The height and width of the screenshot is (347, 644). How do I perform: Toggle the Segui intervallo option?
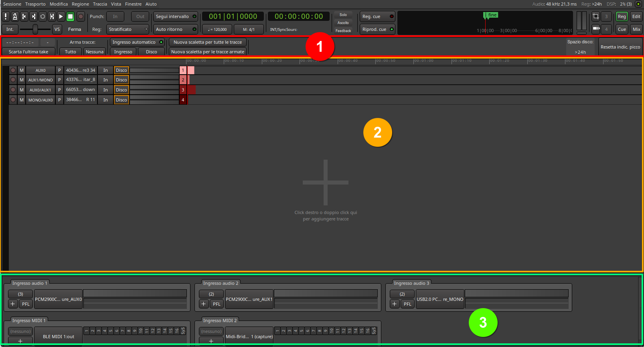tap(176, 16)
